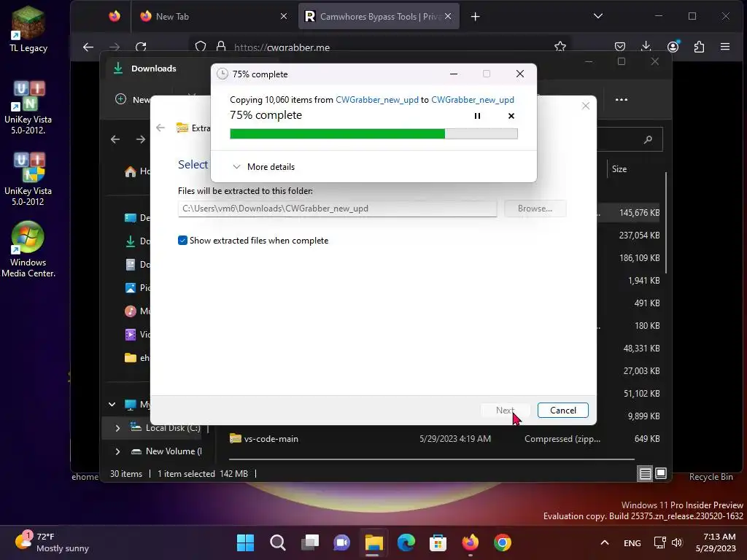This screenshot has height=560, width=747.
Task: Open the Windows Media Center shortcut
Action: 28,249
